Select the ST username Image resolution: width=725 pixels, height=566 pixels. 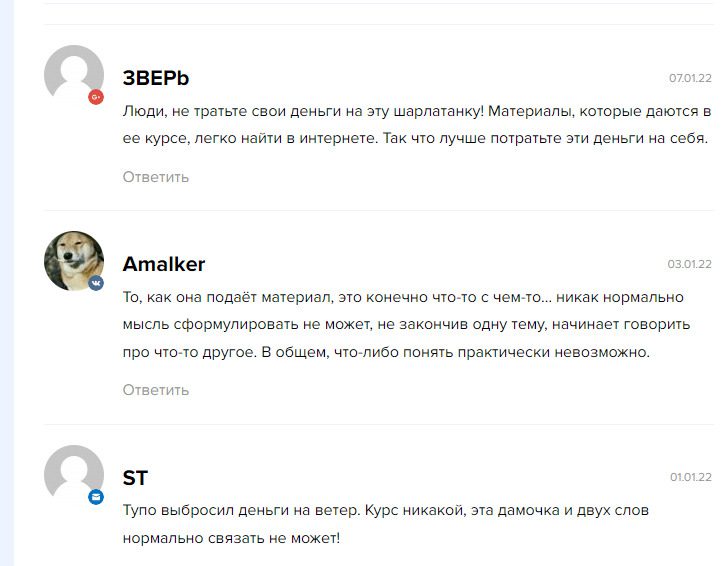click(x=135, y=478)
